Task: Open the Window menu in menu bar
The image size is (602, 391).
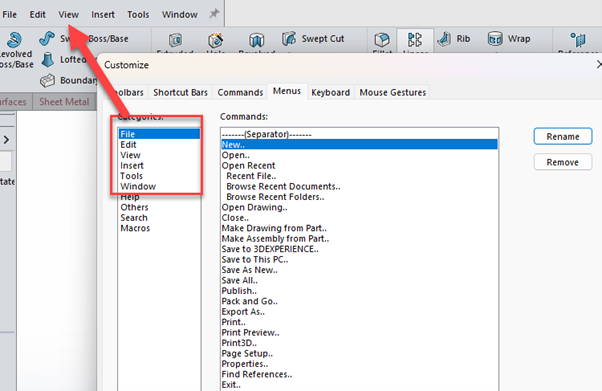Action: pyautogui.click(x=180, y=15)
